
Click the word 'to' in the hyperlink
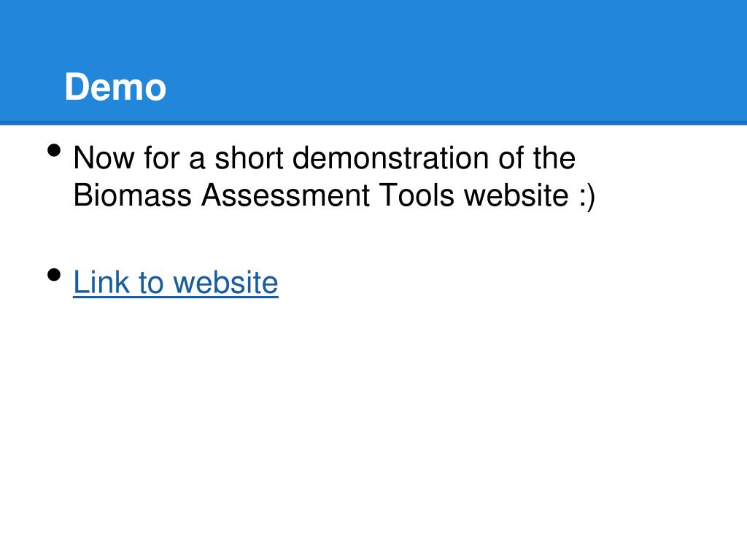coord(151,282)
